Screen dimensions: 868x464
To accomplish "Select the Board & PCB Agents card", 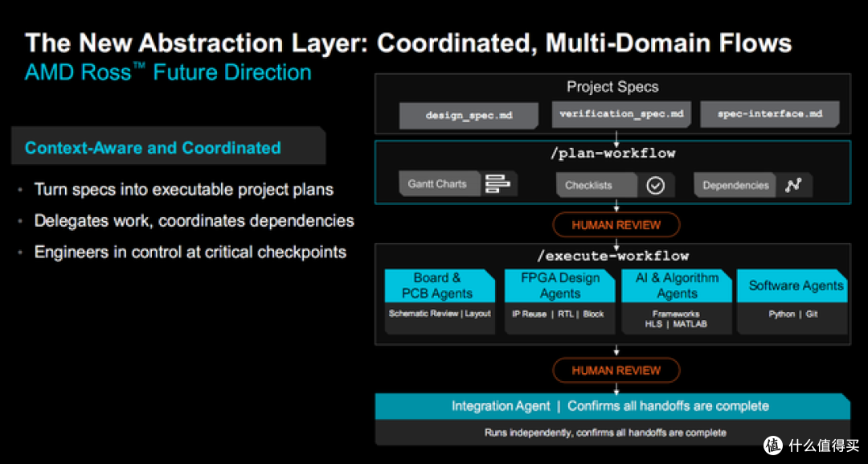I will pos(440,302).
